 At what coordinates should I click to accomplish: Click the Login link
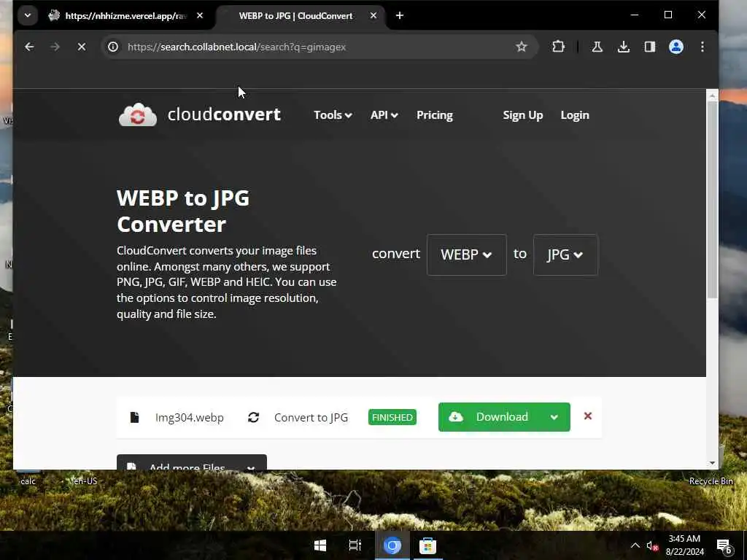tap(575, 115)
